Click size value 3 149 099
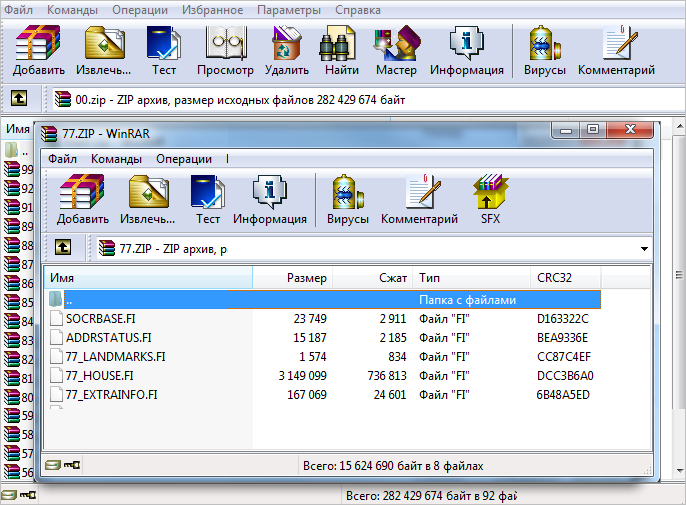This screenshot has width=686, height=505. tap(302, 375)
